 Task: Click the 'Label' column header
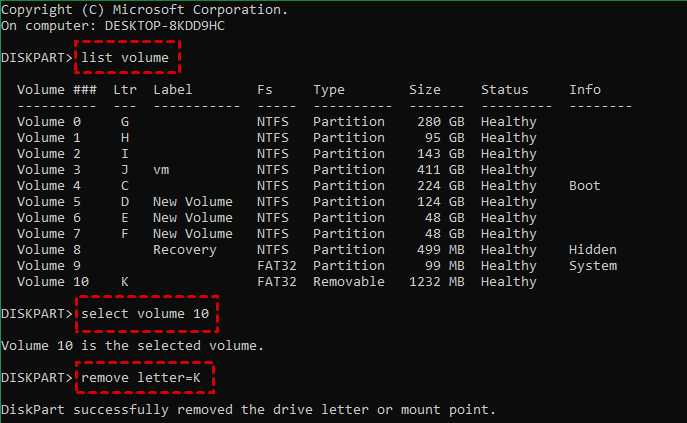coord(173,90)
